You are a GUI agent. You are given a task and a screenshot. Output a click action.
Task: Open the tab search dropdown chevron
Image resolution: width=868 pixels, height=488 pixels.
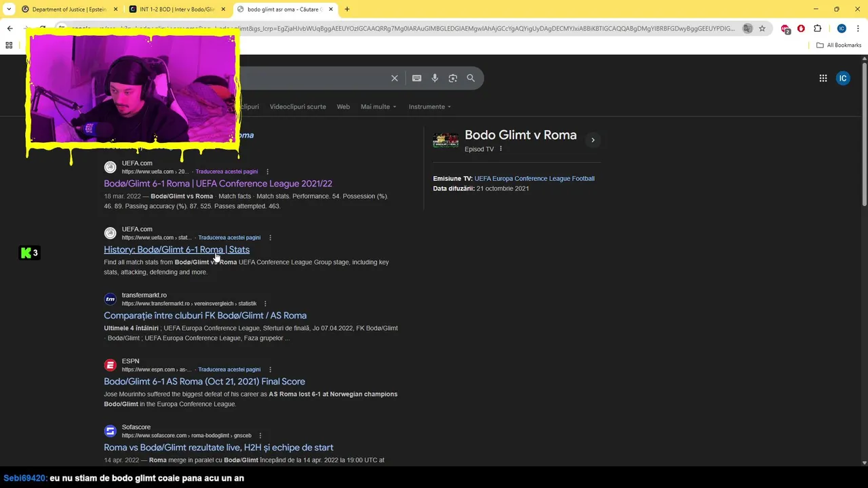pos(9,9)
